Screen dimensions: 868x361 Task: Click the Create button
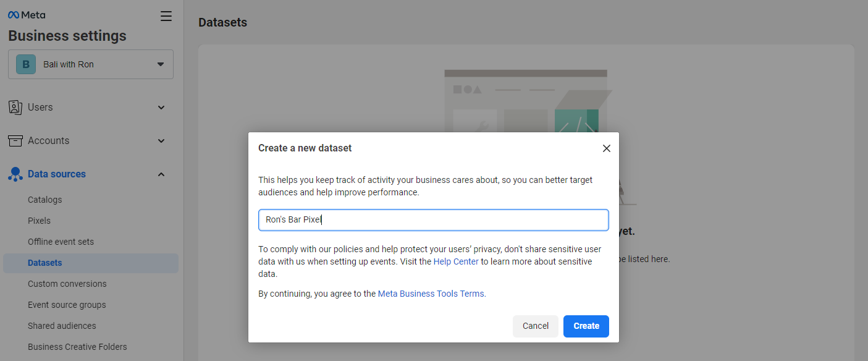(586, 326)
